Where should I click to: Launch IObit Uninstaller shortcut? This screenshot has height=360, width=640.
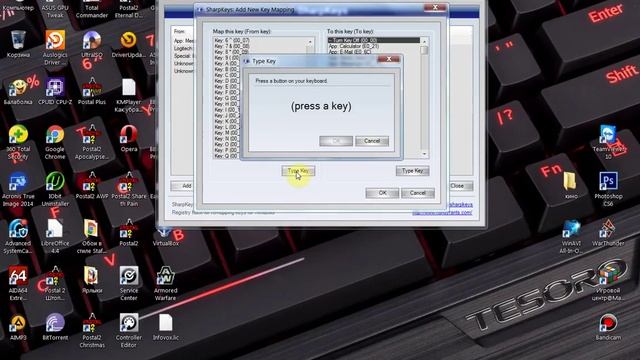coord(55,182)
